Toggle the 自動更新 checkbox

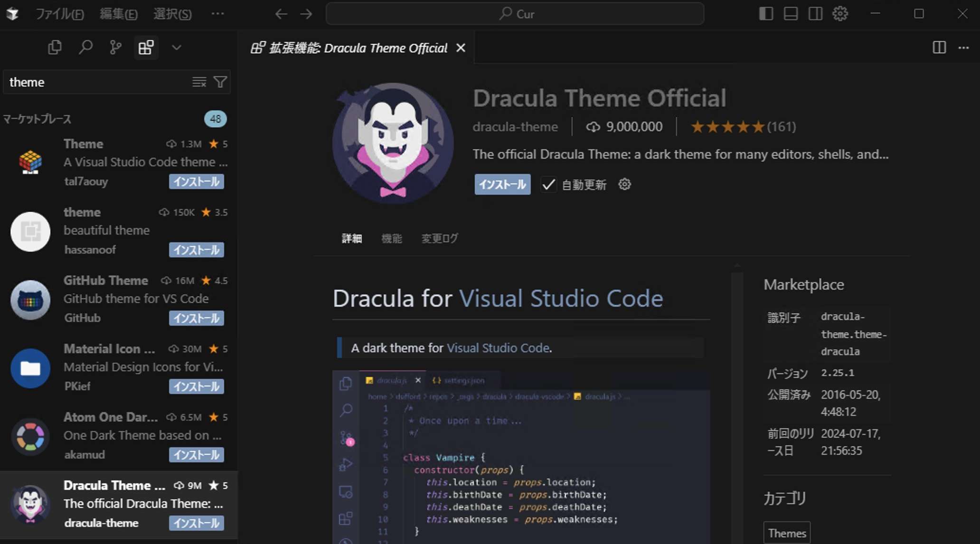click(548, 185)
